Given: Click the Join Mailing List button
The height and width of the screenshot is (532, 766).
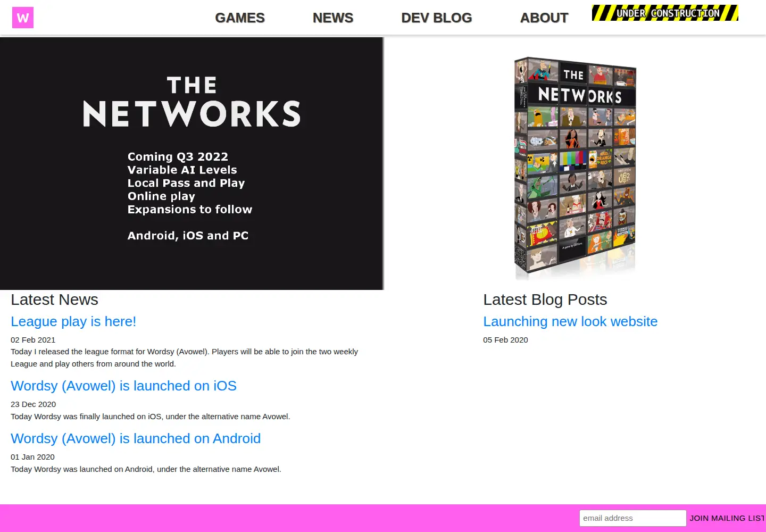Looking at the screenshot, I should 728,518.
